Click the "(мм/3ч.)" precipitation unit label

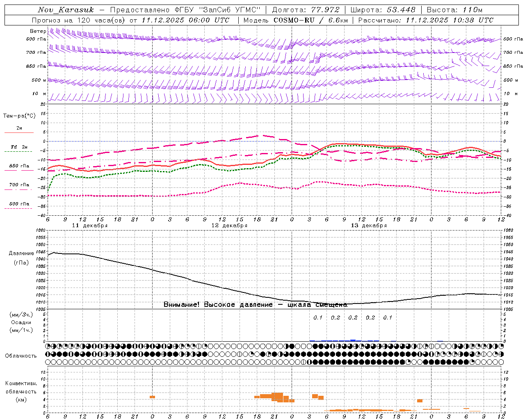(x=21, y=315)
